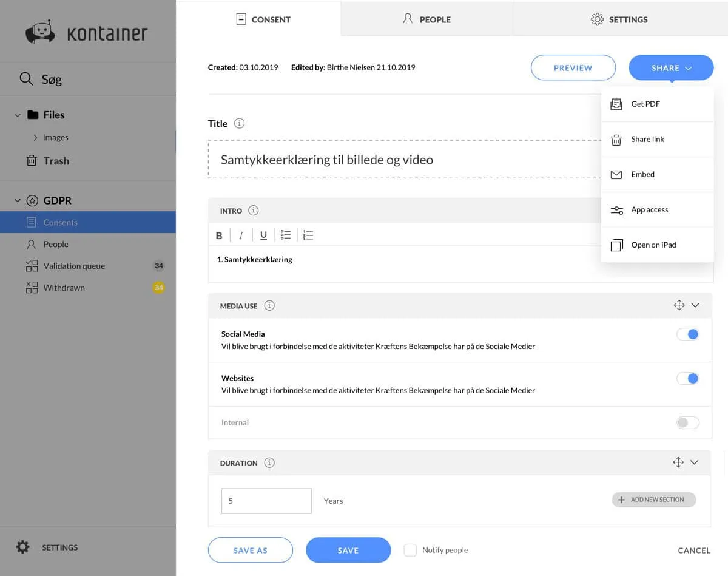Apply italic formatting in Intro editor

coord(241,235)
